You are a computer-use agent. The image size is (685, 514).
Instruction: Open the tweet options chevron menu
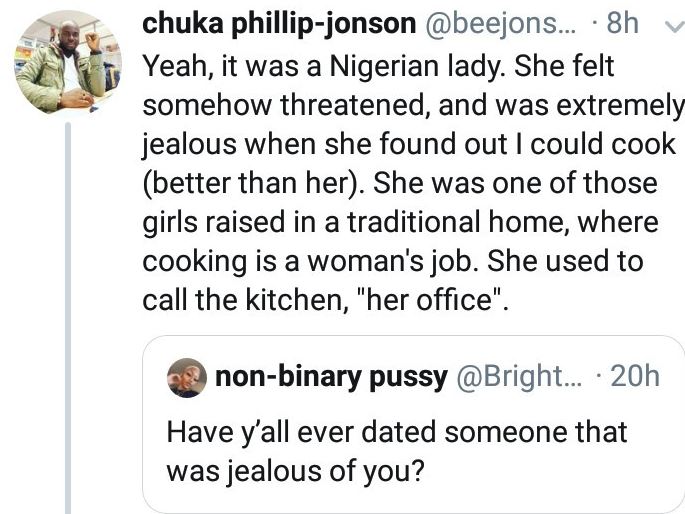[x=671, y=26]
